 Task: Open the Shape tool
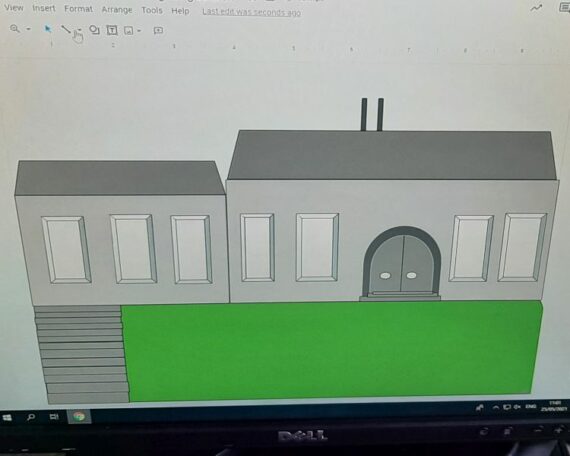tap(94, 29)
